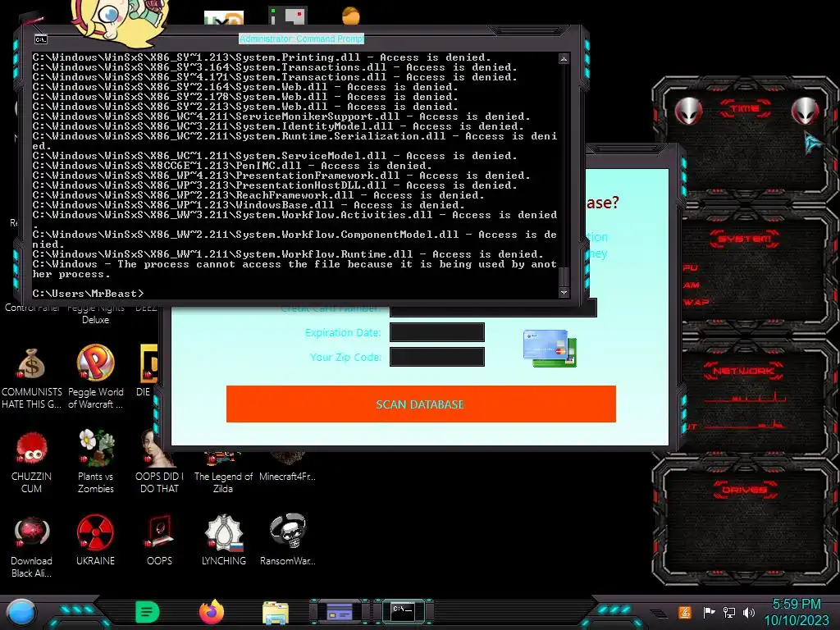The height and width of the screenshot is (630, 840).
Task: Focus the Your Zip Code input field
Action: pos(437,357)
